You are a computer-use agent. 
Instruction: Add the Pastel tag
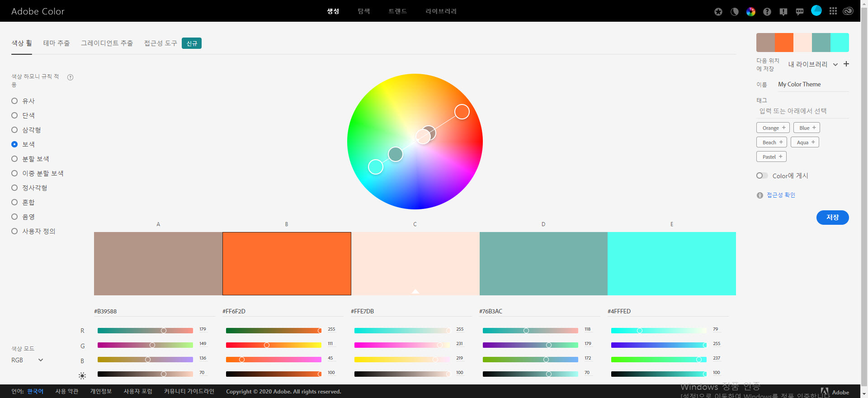[x=771, y=157]
